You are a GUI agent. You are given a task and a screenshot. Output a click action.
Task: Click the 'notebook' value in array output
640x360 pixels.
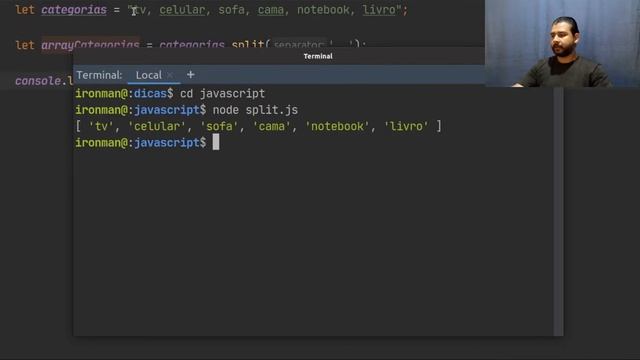[337, 126]
